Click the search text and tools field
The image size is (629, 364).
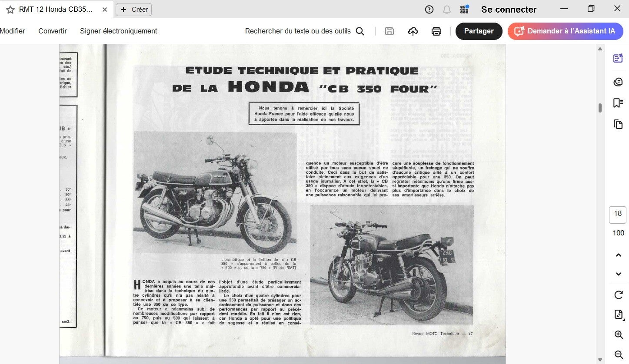click(x=298, y=31)
